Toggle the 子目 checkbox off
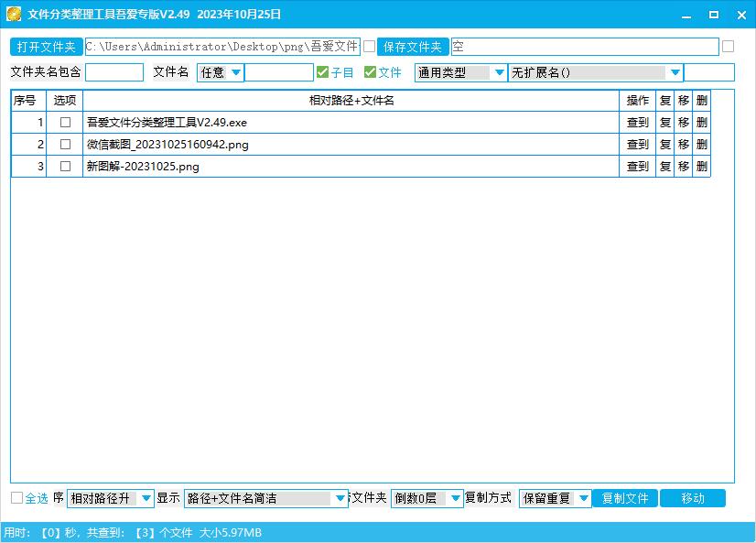This screenshot has height=543, width=756. click(x=321, y=72)
